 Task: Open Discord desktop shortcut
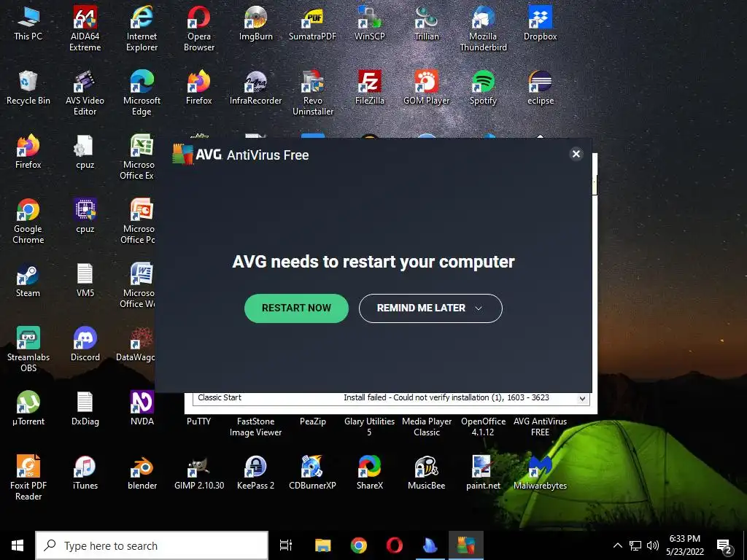[x=85, y=345]
